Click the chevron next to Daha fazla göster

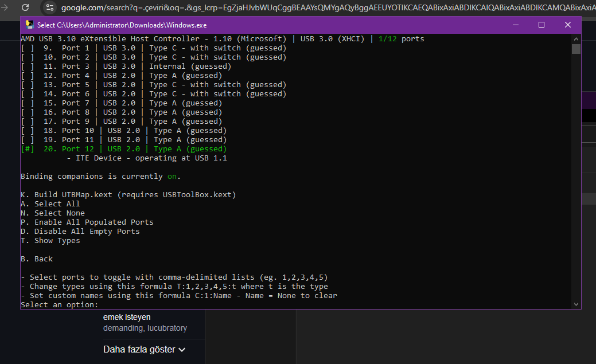coord(182,350)
